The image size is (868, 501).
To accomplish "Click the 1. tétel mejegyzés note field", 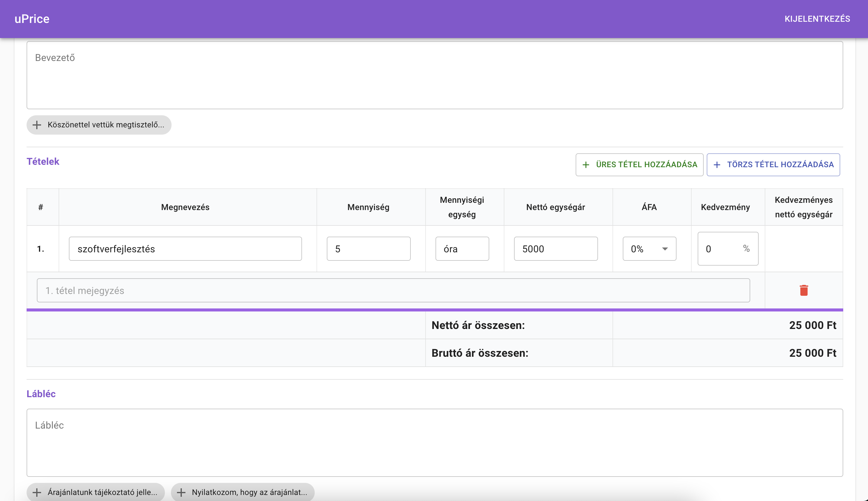I will pyautogui.click(x=393, y=290).
